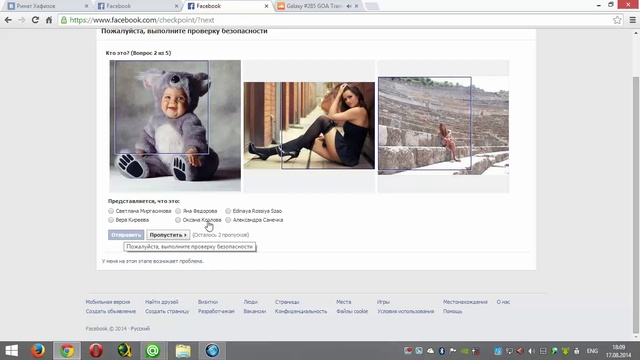
Task: Choose the Оксана Козлова radio option
Action: (178, 220)
